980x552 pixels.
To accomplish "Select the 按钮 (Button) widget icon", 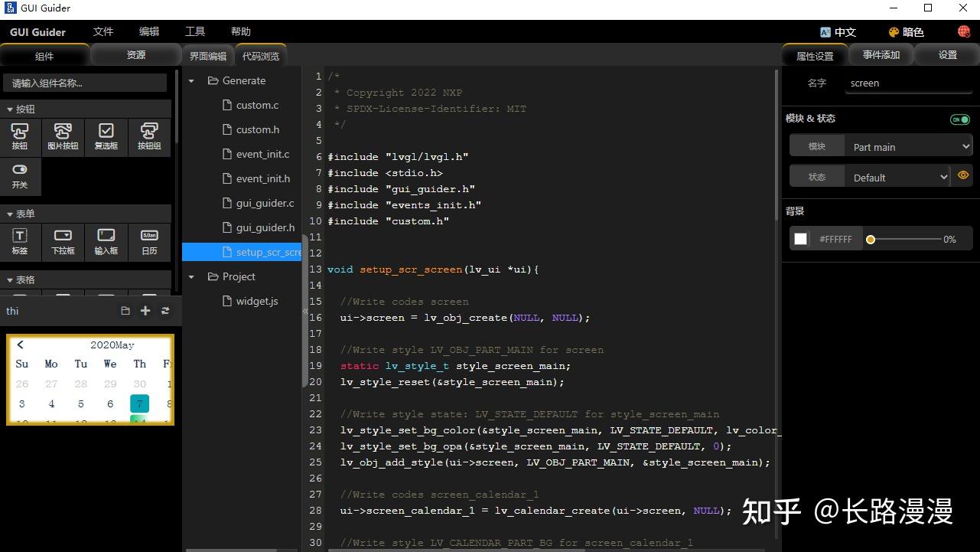I will coord(19,136).
